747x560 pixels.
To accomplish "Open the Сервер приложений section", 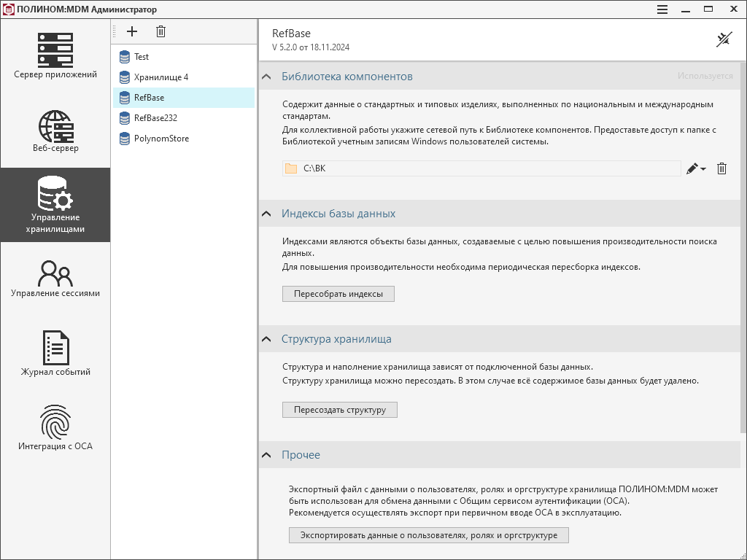I will click(55, 56).
